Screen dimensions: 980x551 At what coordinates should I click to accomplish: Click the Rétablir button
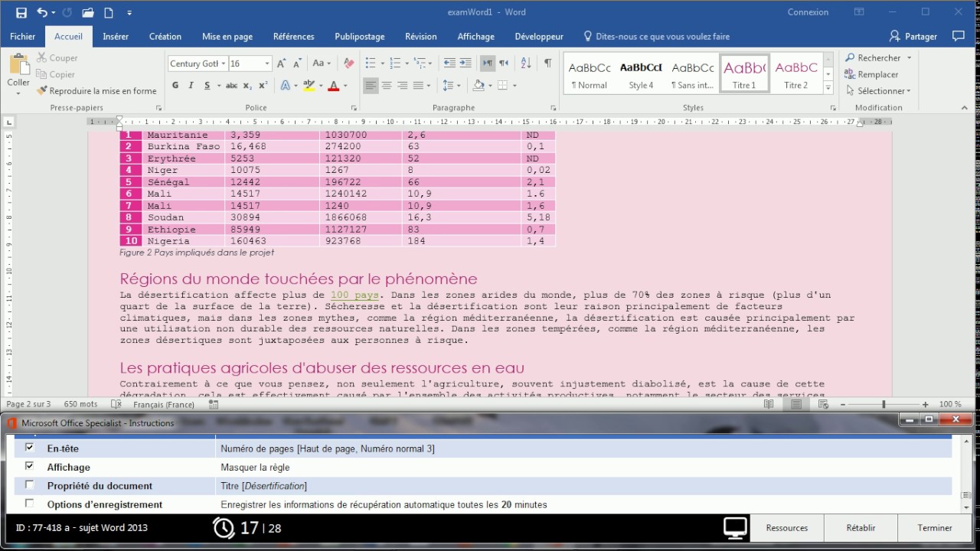pos(861,528)
